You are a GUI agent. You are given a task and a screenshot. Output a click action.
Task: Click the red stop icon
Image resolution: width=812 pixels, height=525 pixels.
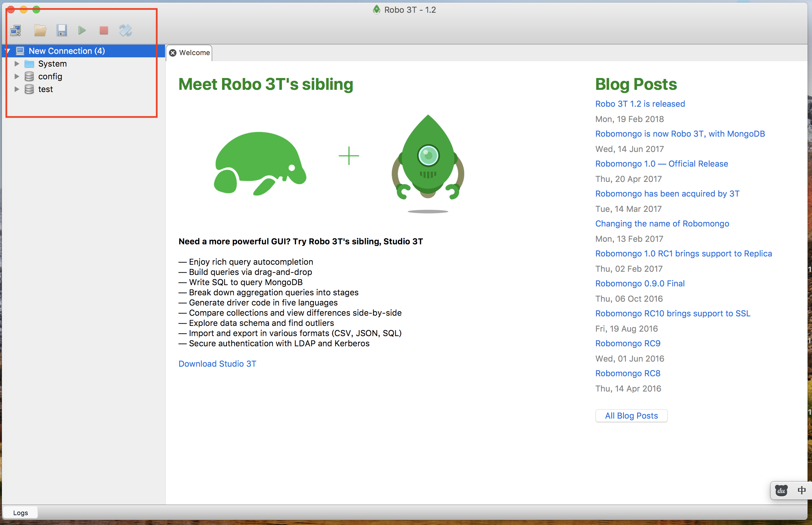(x=104, y=30)
